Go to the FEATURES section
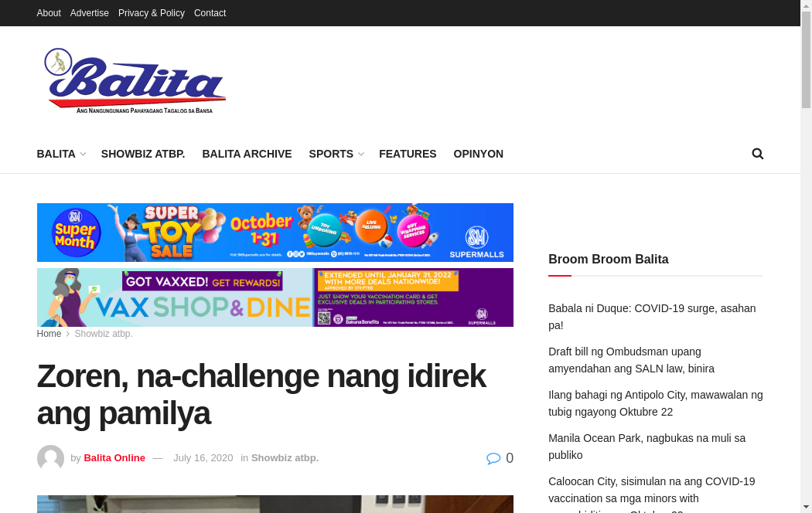This screenshot has width=812, height=513. click(408, 154)
